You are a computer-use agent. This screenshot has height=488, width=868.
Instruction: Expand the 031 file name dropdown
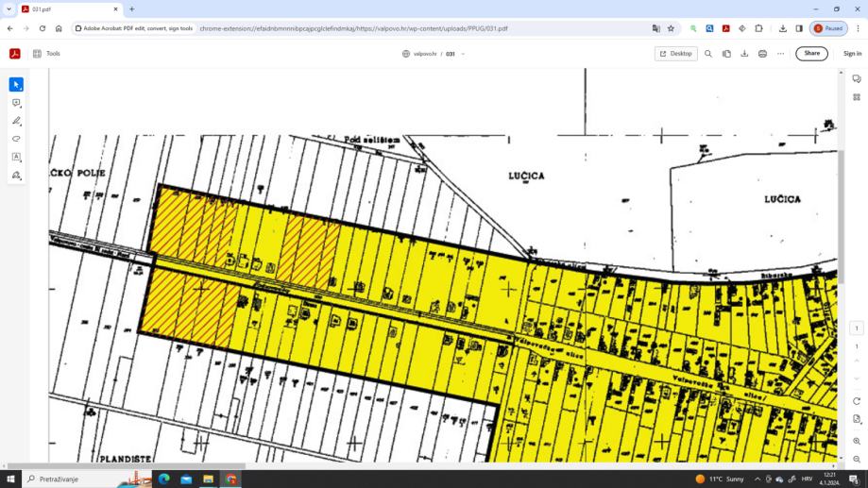click(463, 54)
